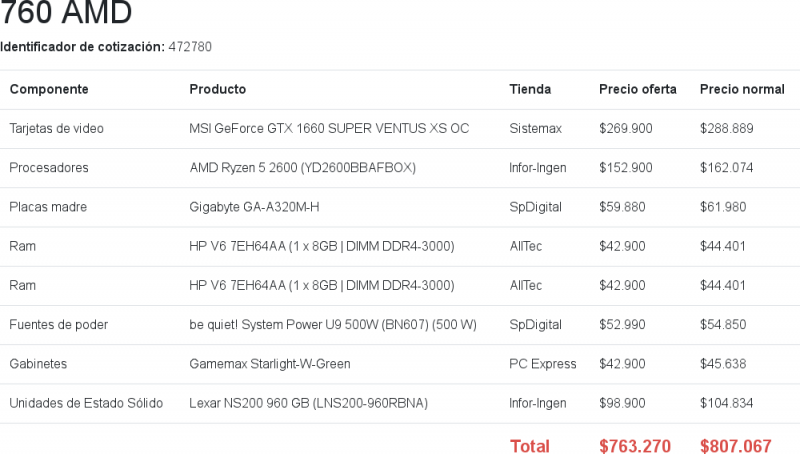800x454 pixels.
Task: Click the be quiet! System Power U9 product
Action: tap(333, 325)
